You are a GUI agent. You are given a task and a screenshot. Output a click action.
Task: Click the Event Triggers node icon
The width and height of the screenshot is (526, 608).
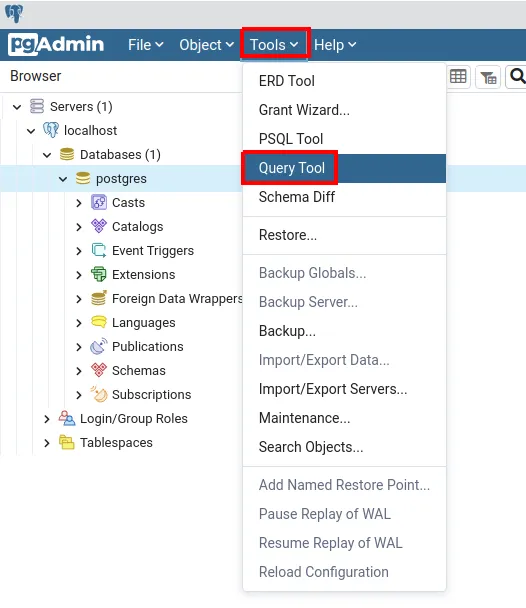click(99, 250)
